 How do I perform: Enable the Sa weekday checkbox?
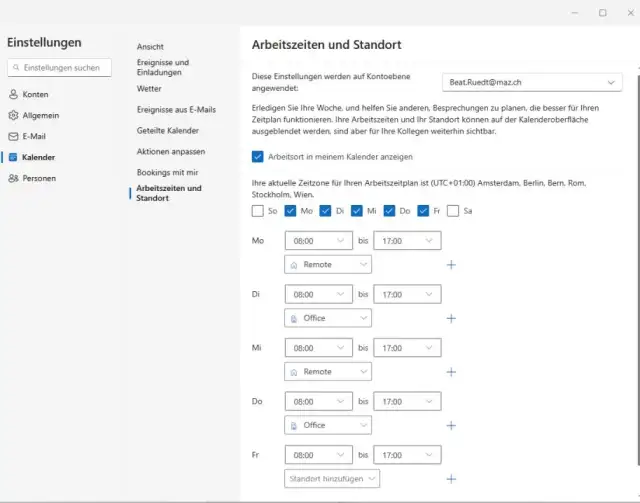[x=453, y=211]
